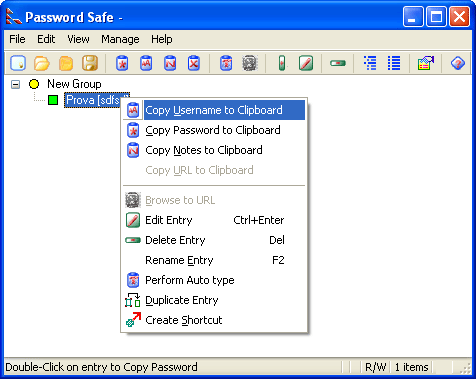
Task: Open the File menu
Action: pyautogui.click(x=17, y=39)
